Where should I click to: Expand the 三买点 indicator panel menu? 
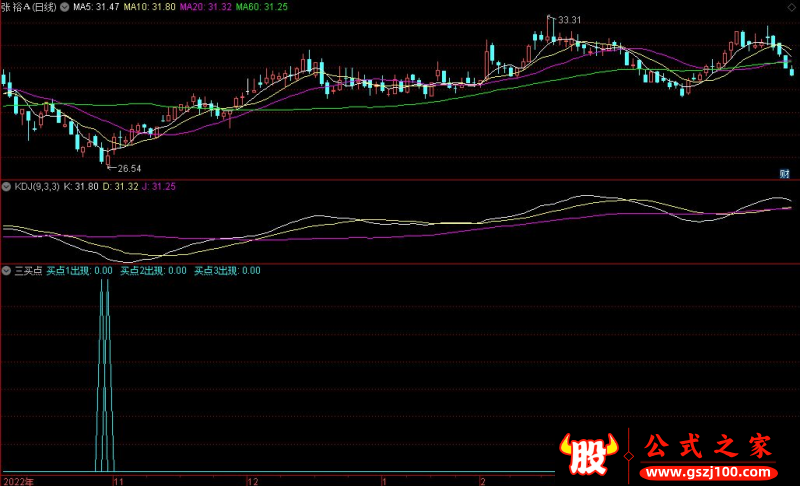6,270
